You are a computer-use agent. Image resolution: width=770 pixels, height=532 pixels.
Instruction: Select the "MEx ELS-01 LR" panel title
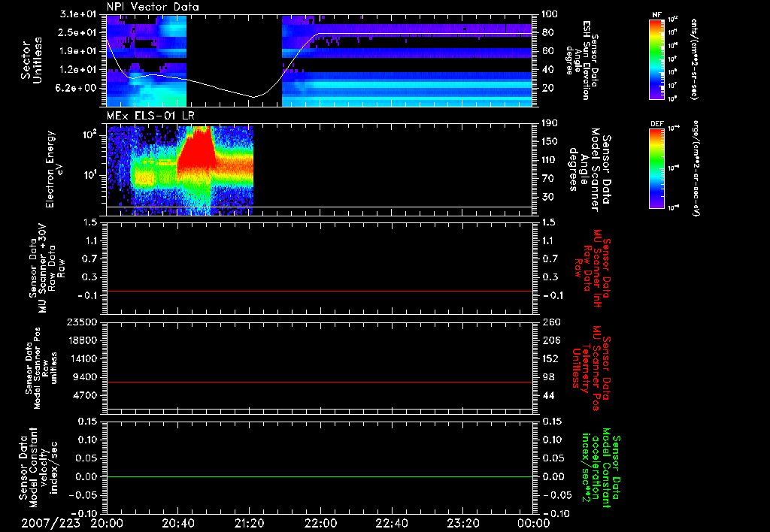click(x=150, y=116)
